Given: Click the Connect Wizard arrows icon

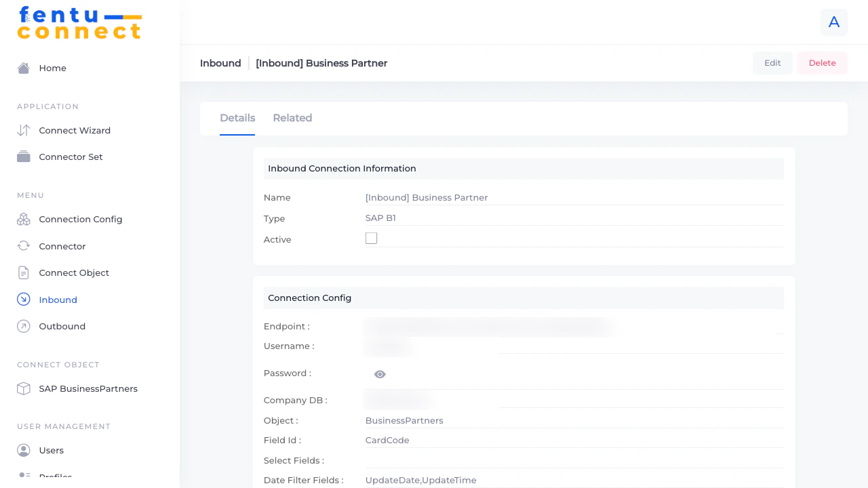Looking at the screenshot, I should [x=24, y=130].
